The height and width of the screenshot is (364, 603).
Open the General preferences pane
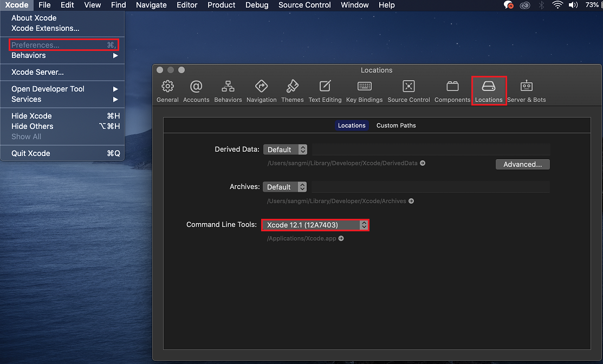(167, 89)
